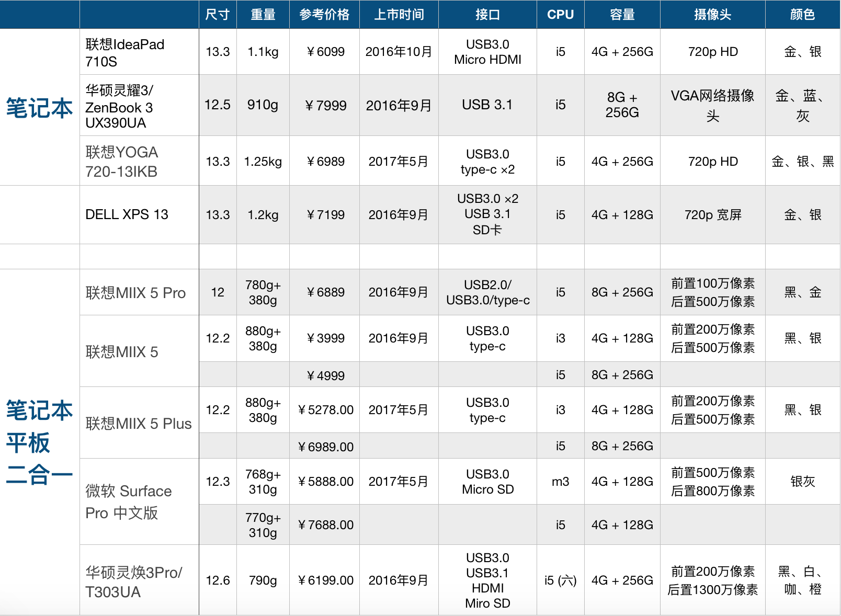Select the 1.2kg weight cell
The height and width of the screenshot is (616, 841).
(263, 215)
